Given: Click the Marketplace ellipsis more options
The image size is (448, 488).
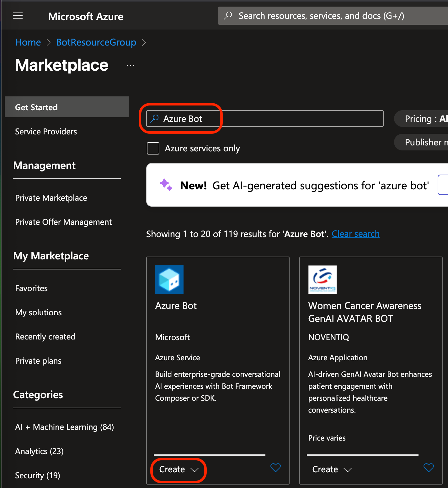Looking at the screenshot, I should 131,65.
